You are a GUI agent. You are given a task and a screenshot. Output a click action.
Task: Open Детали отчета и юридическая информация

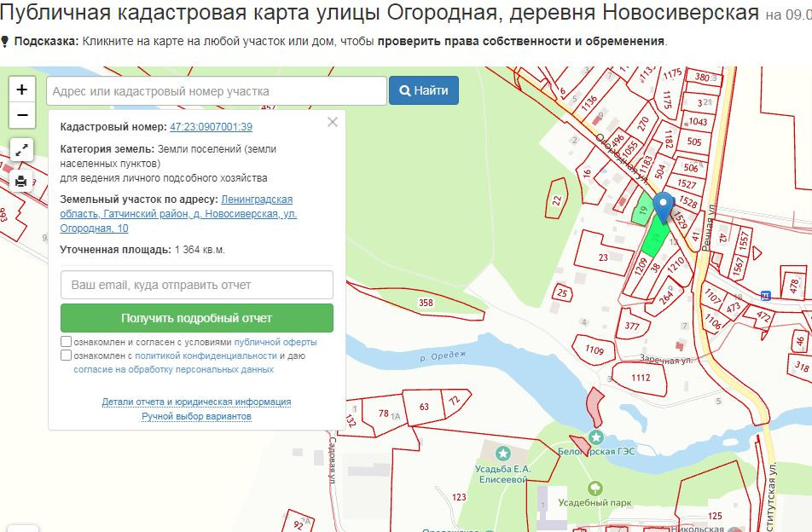[x=196, y=402]
